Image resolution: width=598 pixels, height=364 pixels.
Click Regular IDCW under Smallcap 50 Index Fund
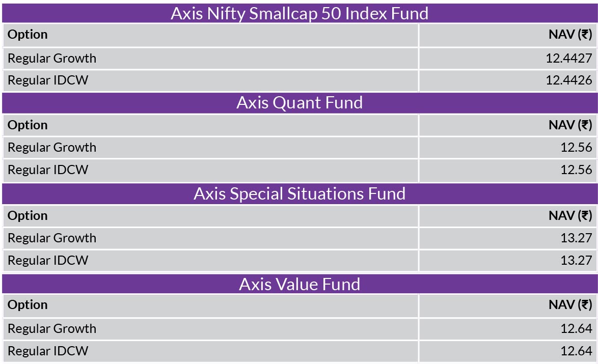pos(48,80)
